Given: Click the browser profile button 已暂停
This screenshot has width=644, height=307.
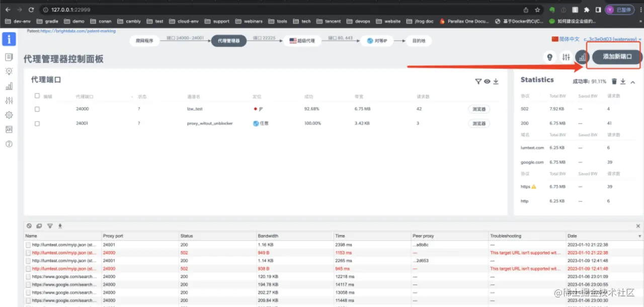Looking at the screenshot, I should point(620,10).
